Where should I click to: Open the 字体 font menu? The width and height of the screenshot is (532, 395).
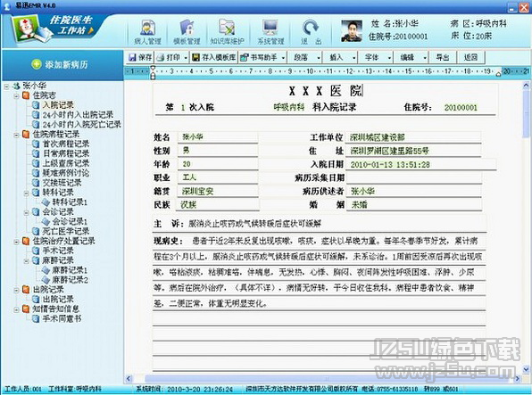376,57
